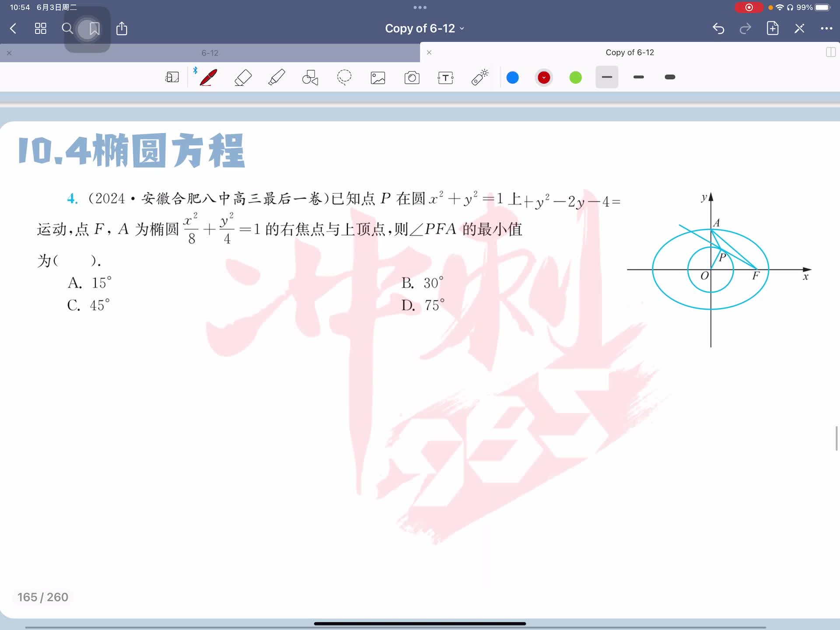The height and width of the screenshot is (630, 840).
Task: Open the Insert Image tool
Action: 378,77
